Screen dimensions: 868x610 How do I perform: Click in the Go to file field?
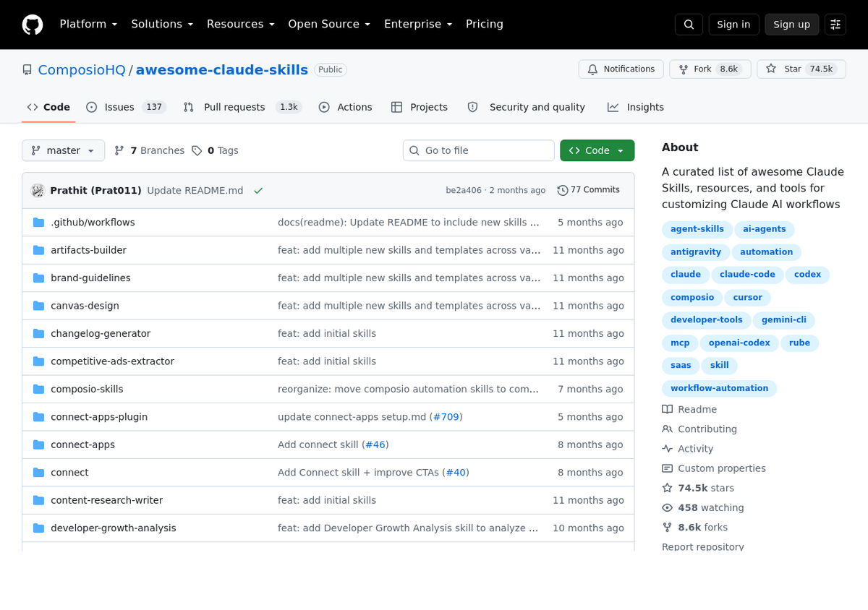[479, 150]
